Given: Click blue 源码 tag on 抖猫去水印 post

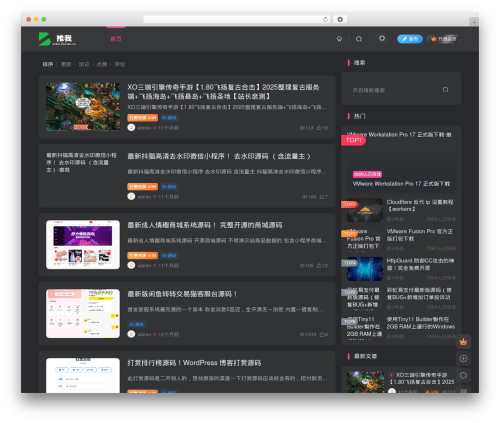Looking at the screenshot, I should point(169,187).
